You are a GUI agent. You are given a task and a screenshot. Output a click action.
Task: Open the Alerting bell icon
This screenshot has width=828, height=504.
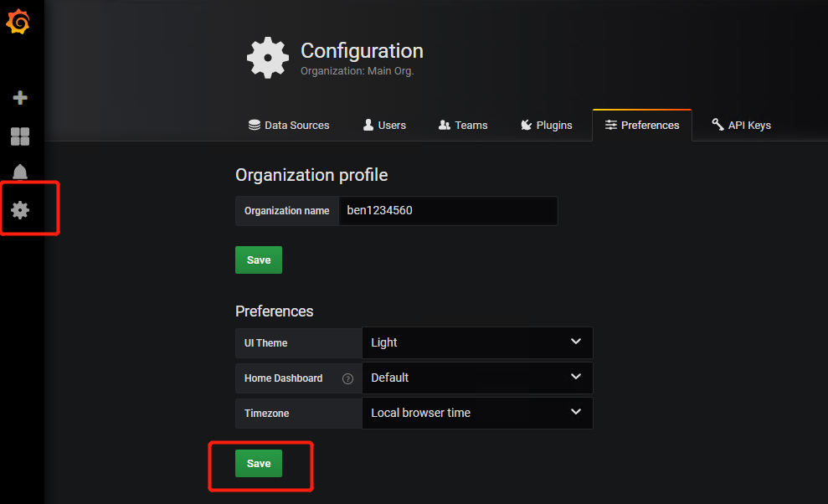click(20, 172)
